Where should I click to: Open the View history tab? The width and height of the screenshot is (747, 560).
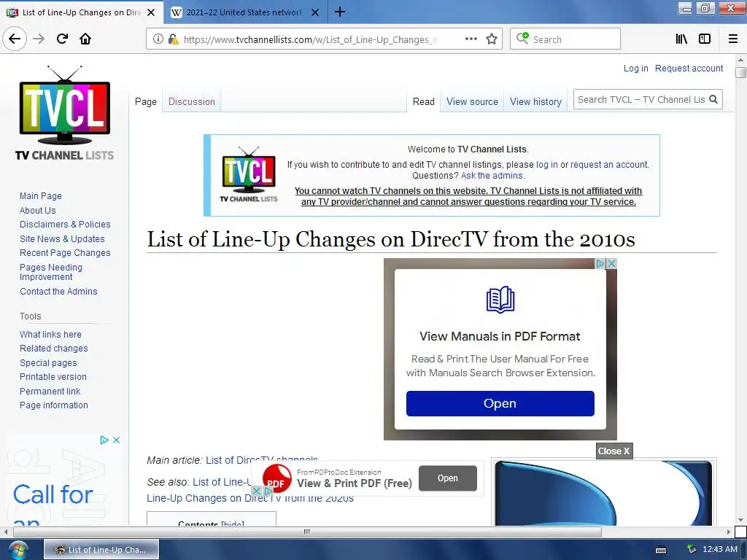click(x=535, y=101)
